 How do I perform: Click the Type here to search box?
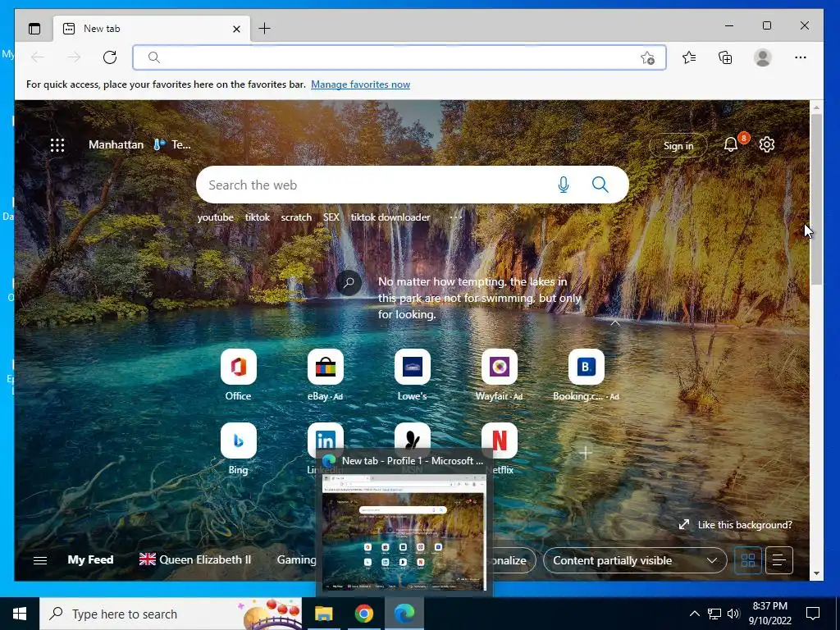[x=171, y=614]
